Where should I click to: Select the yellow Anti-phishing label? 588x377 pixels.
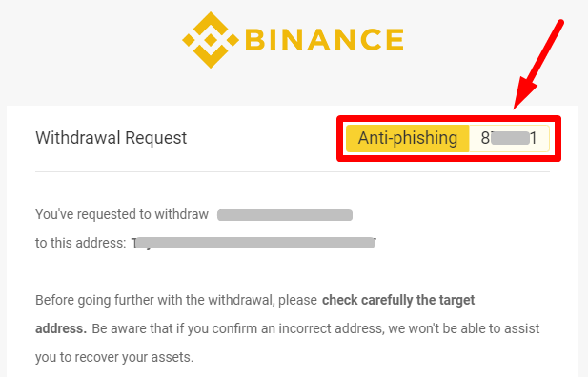tap(407, 138)
